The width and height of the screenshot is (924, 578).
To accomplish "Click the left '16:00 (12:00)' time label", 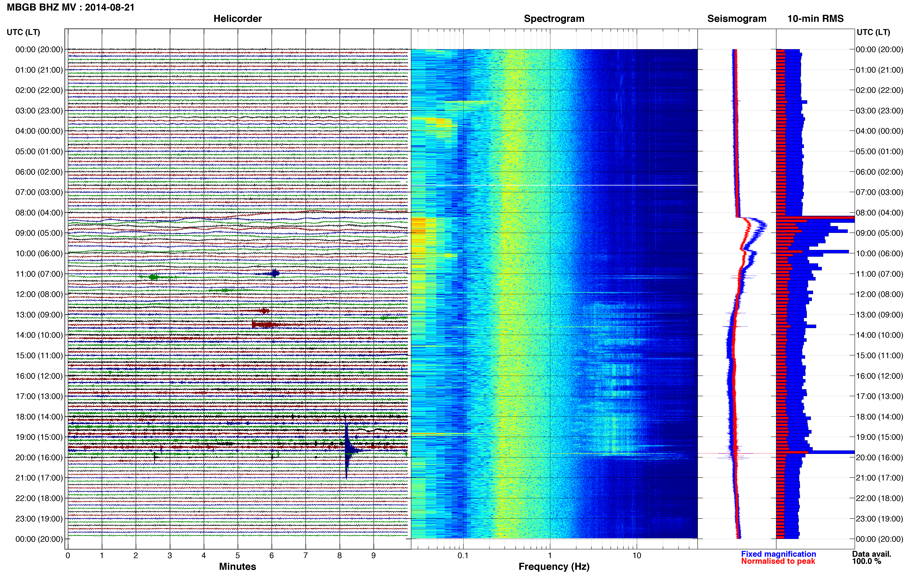I will tap(39, 376).
